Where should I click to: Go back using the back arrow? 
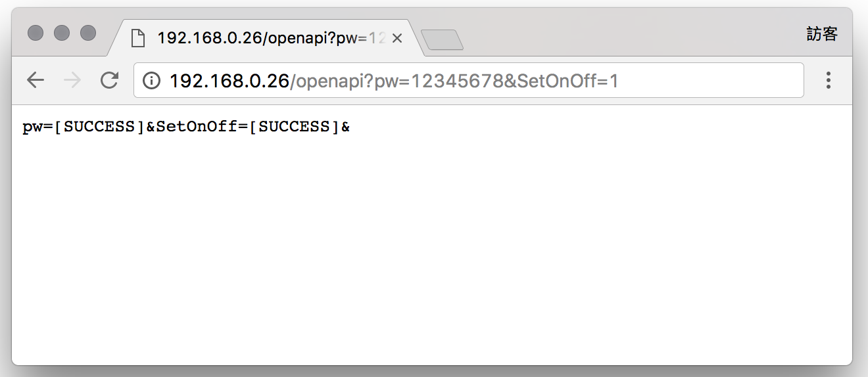[x=36, y=80]
